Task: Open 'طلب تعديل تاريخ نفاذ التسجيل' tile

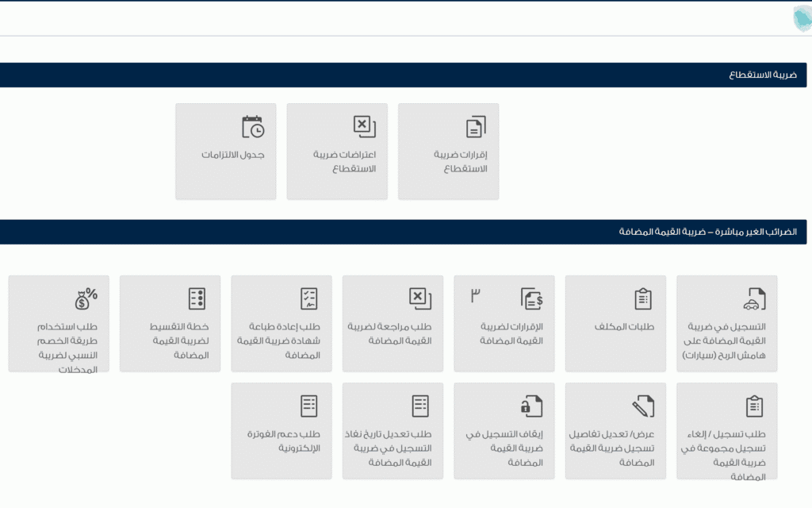Action: click(393, 431)
